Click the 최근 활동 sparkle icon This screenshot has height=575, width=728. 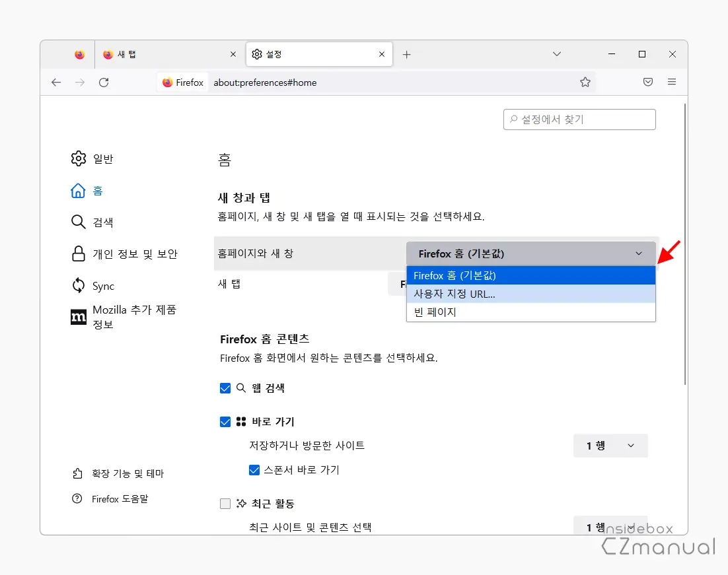[241, 504]
